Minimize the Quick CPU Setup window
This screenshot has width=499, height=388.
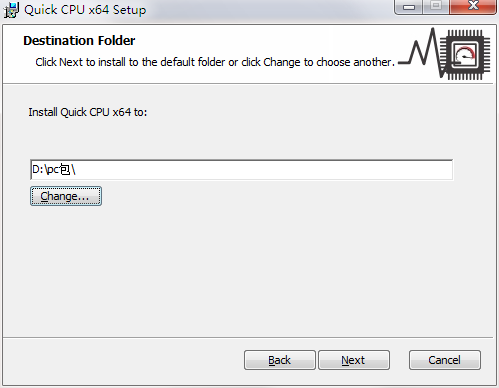(x=409, y=7)
